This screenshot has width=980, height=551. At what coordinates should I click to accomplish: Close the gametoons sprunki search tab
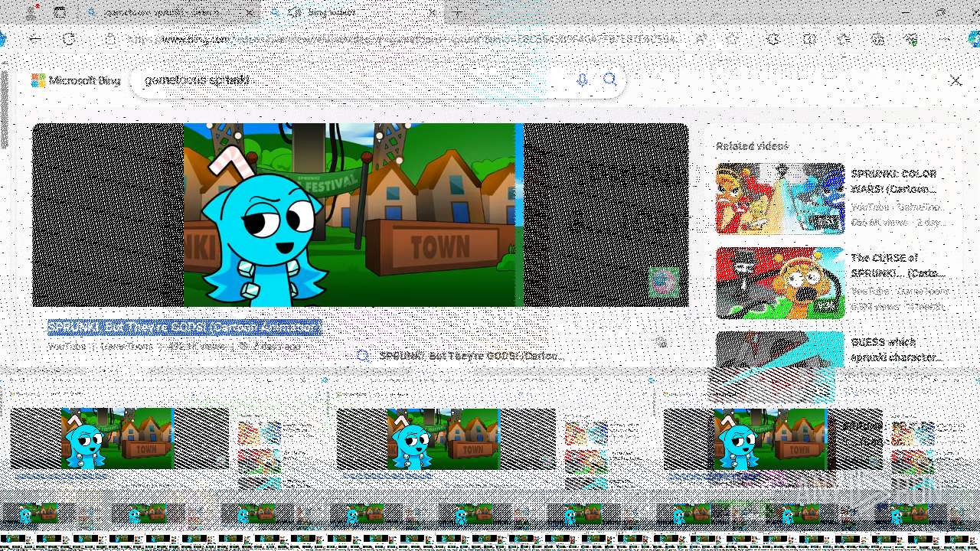click(x=250, y=13)
